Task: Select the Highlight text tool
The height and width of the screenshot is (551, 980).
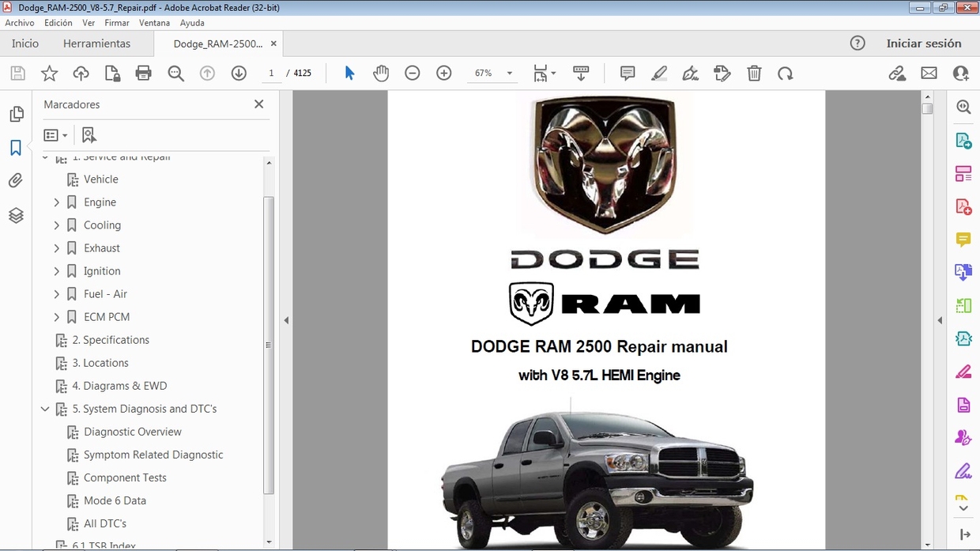Action: pyautogui.click(x=659, y=73)
